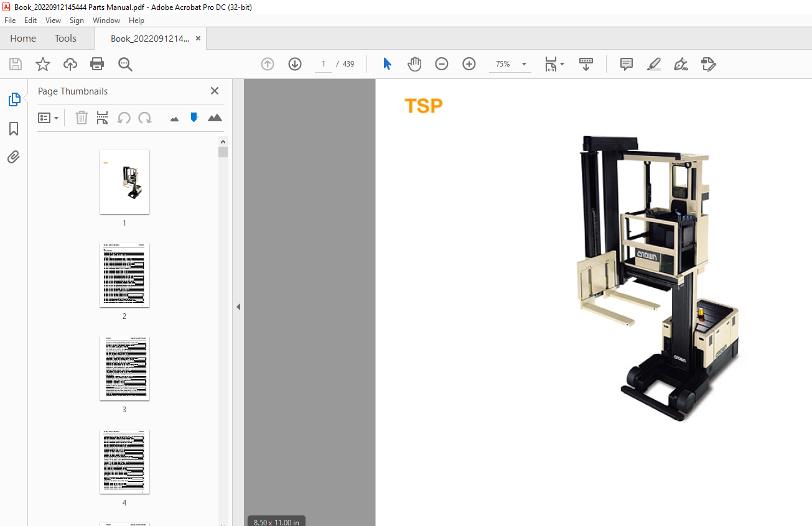Click the stamp tool icon

point(709,64)
